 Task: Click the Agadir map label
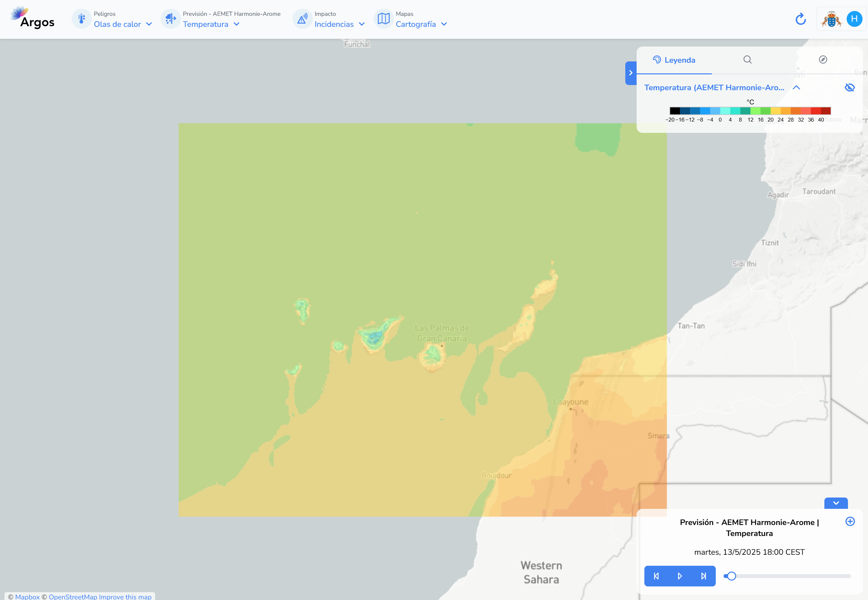(778, 195)
